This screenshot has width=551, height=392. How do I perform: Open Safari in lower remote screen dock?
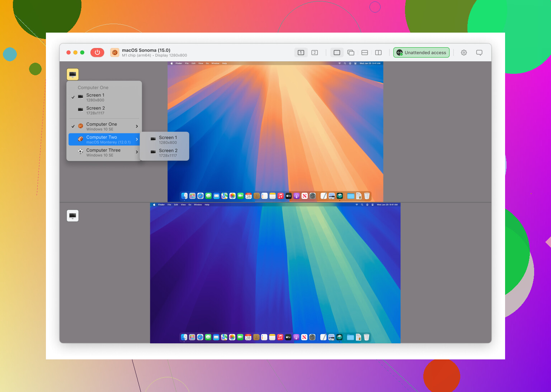pyautogui.click(x=200, y=337)
